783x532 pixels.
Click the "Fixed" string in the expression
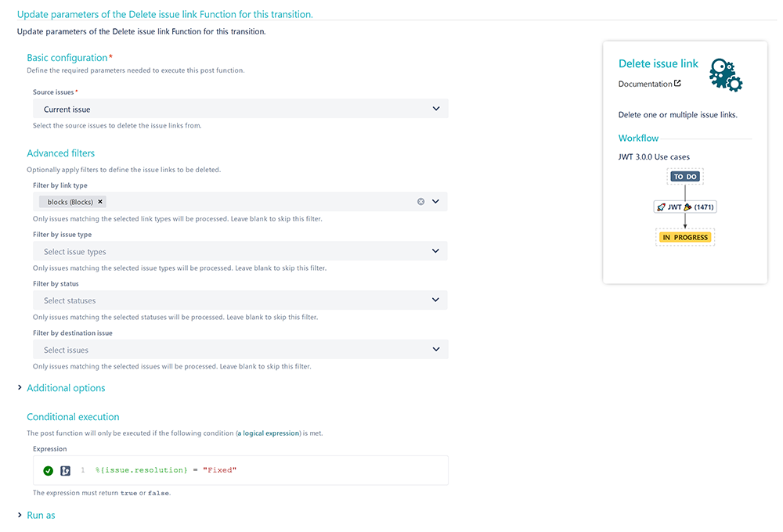pyautogui.click(x=220, y=470)
